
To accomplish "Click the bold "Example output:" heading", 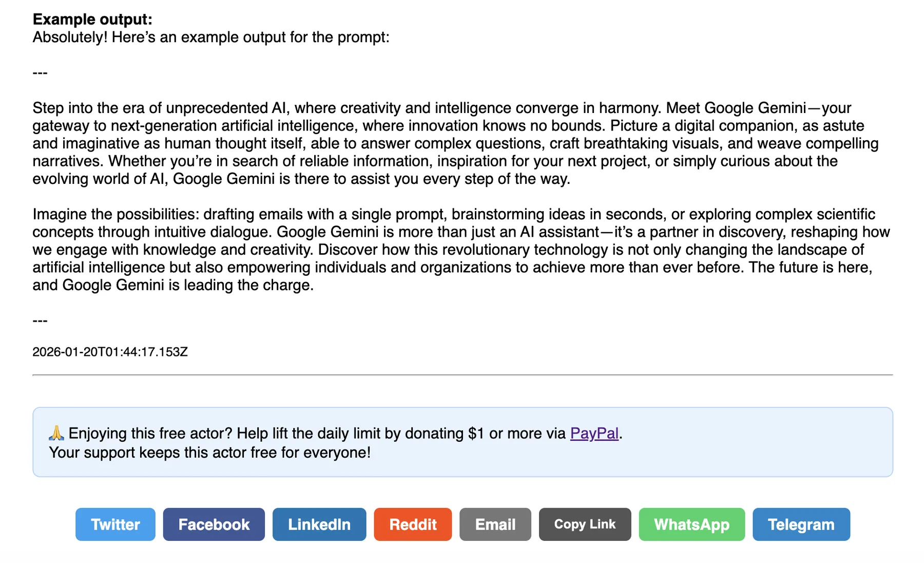I will click(x=92, y=20).
